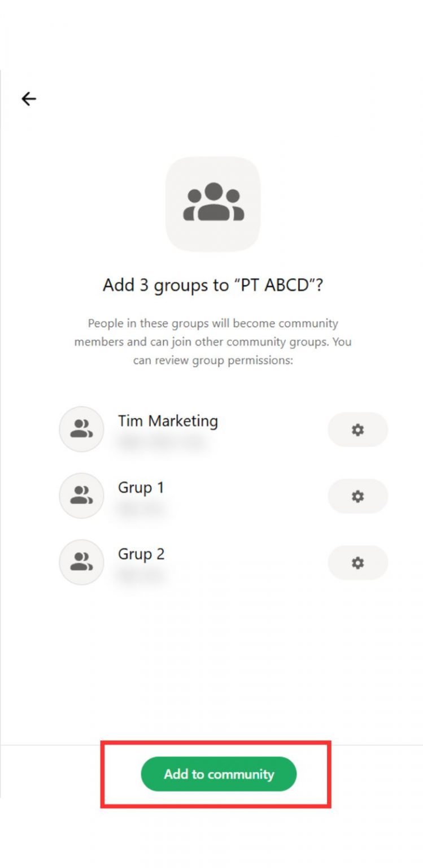Click the "People in these groups" description line
The image size is (423, 868).
[213, 324]
